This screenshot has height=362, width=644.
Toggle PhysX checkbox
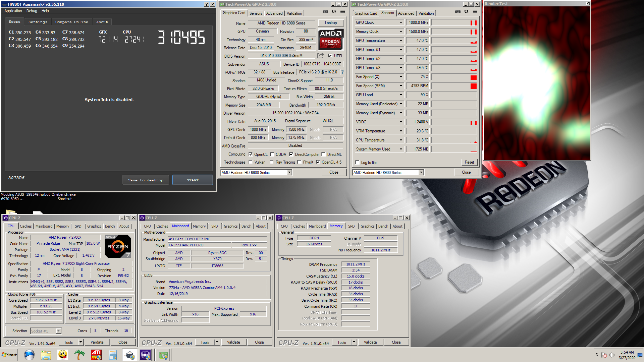pos(299,162)
